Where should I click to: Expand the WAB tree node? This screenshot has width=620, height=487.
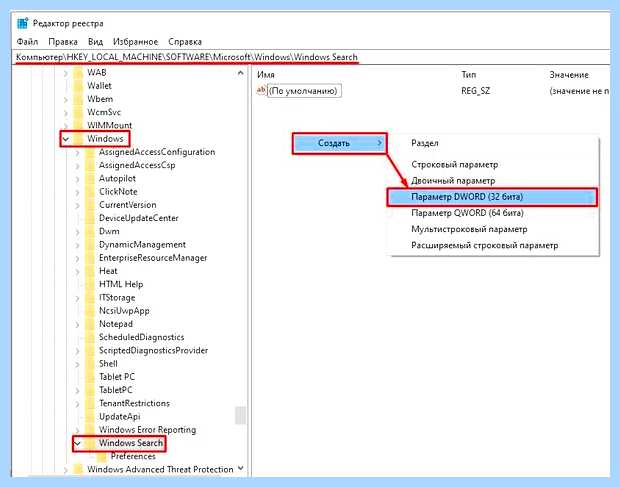(x=66, y=73)
